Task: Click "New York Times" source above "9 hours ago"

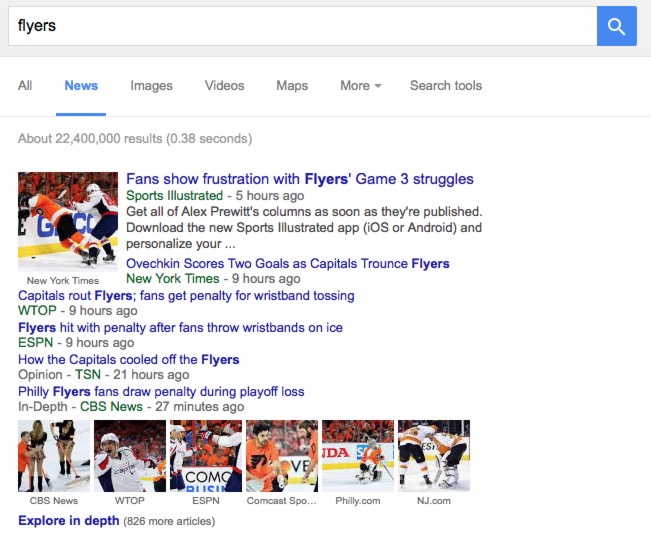Action: click(x=173, y=279)
